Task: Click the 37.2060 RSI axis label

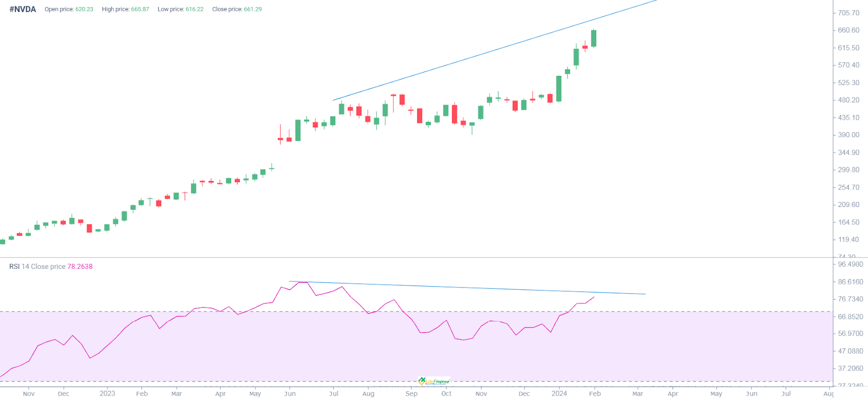Action: point(850,368)
